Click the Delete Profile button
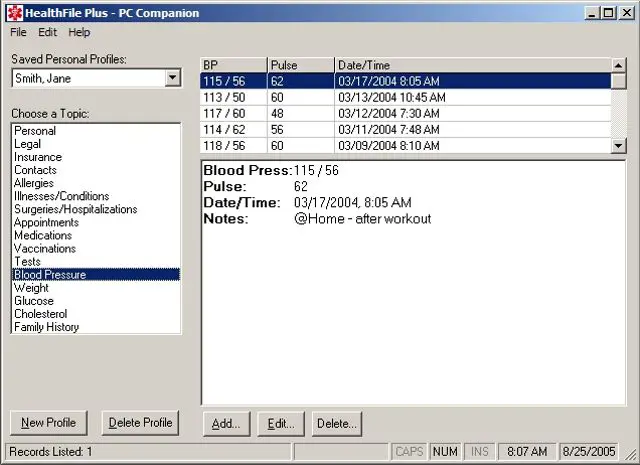 click(141, 423)
